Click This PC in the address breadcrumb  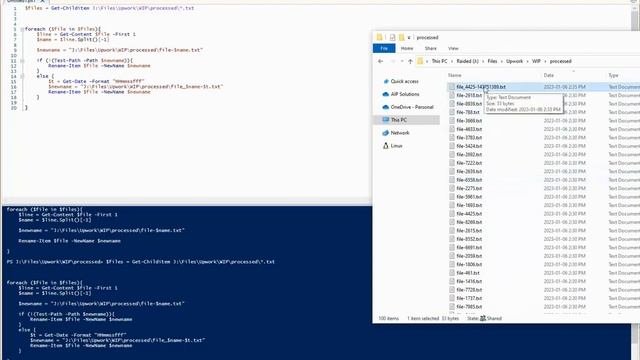click(x=440, y=61)
